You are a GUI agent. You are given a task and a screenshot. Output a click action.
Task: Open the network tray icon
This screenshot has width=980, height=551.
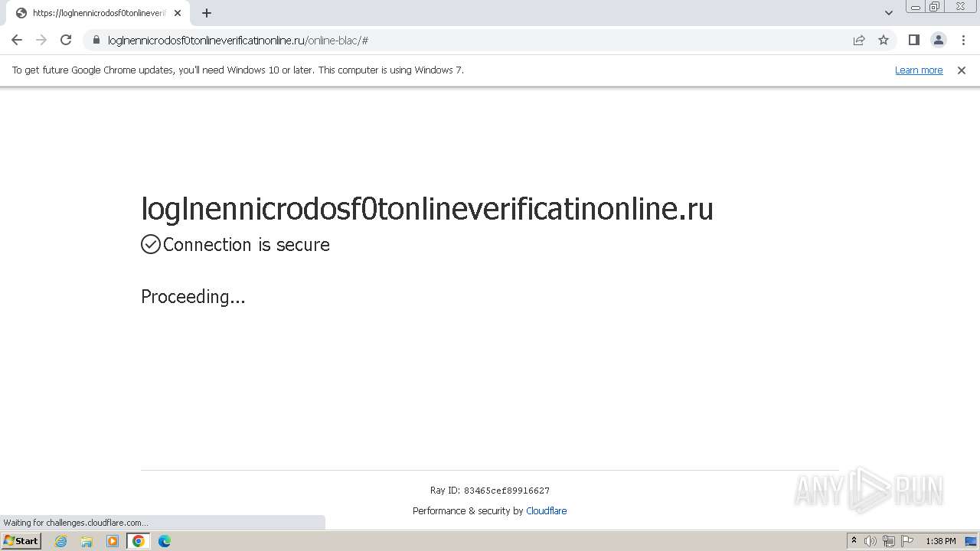(889, 541)
